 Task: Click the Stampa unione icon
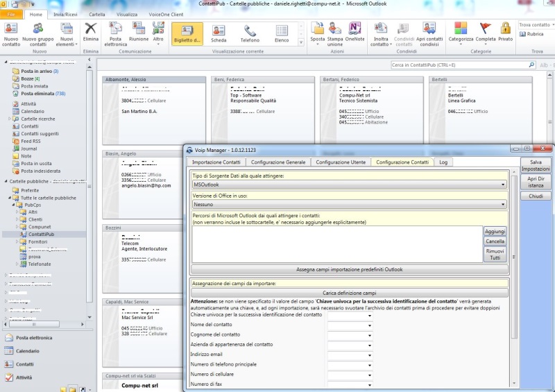click(336, 29)
